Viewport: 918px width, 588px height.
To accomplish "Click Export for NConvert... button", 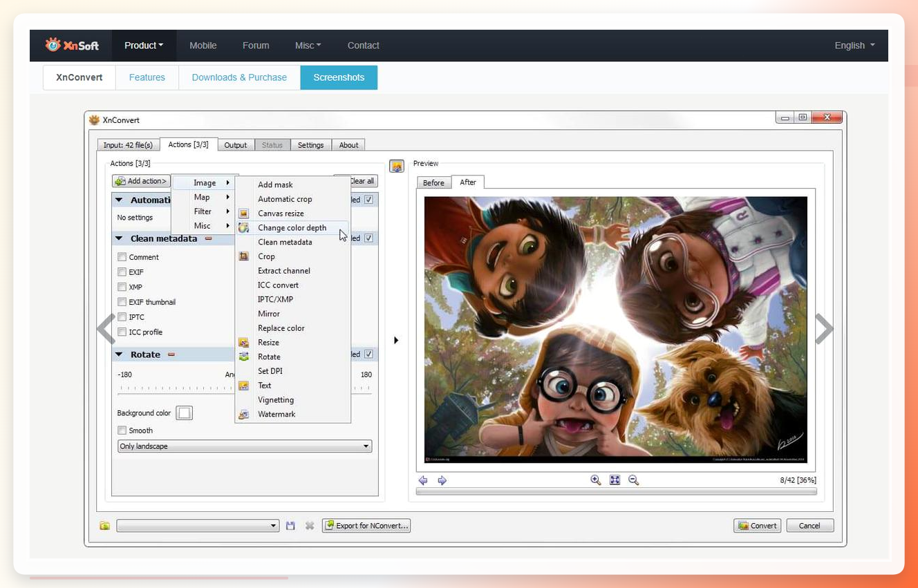I will click(366, 526).
